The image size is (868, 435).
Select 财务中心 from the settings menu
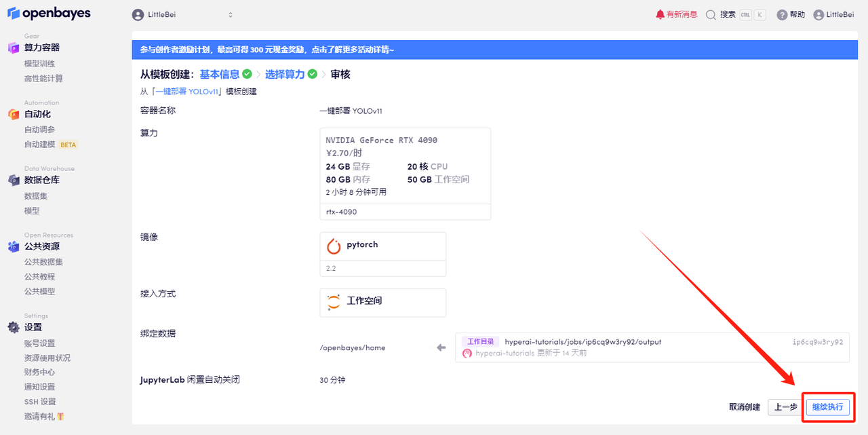39,373
